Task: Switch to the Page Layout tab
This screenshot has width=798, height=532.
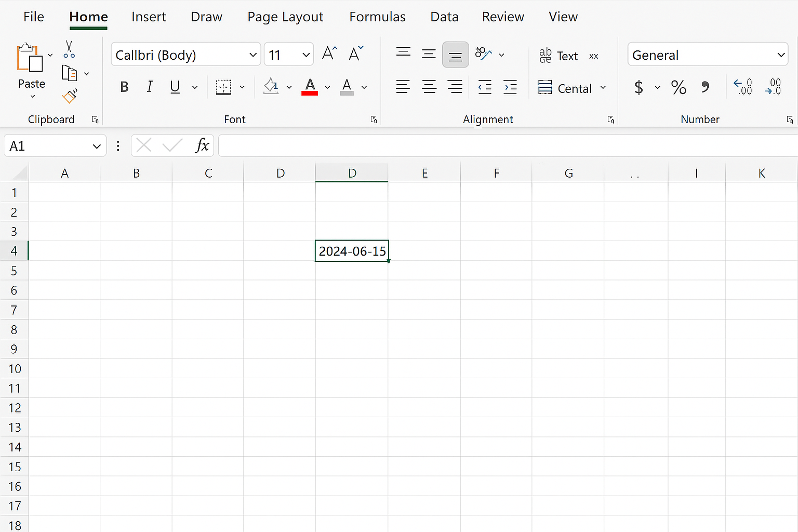Action: 285,17
